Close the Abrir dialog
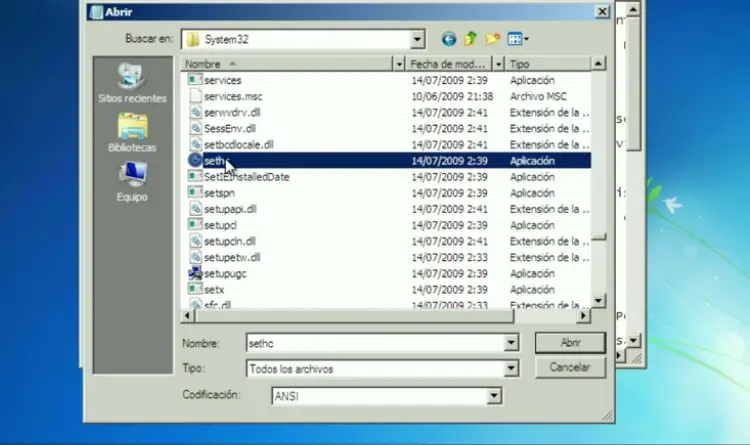 (x=602, y=11)
